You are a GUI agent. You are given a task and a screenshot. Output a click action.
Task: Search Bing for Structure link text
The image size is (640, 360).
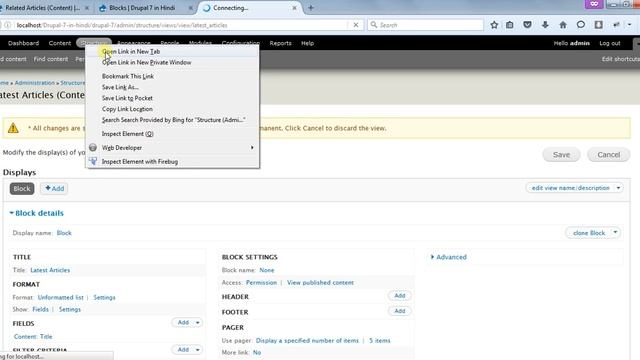pos(172,120)
